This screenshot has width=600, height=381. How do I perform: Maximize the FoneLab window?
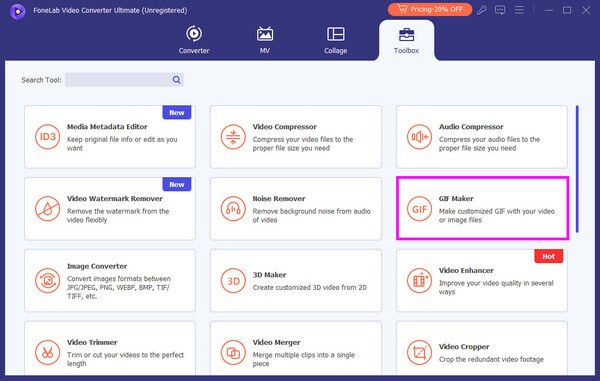pos(567,10)
